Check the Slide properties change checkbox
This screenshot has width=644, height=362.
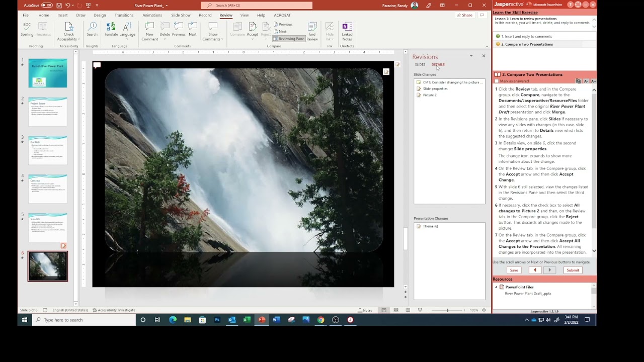coord(418,88)
